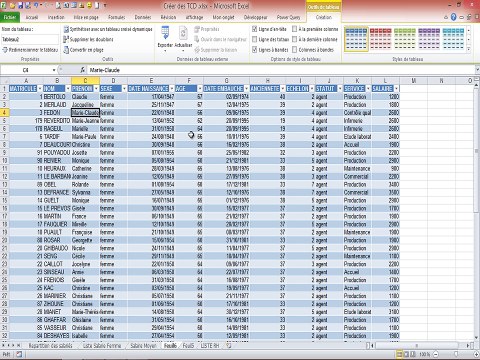
Task: Toggle 'Lignes à bandes' checkbox
Action: point(255,50)
